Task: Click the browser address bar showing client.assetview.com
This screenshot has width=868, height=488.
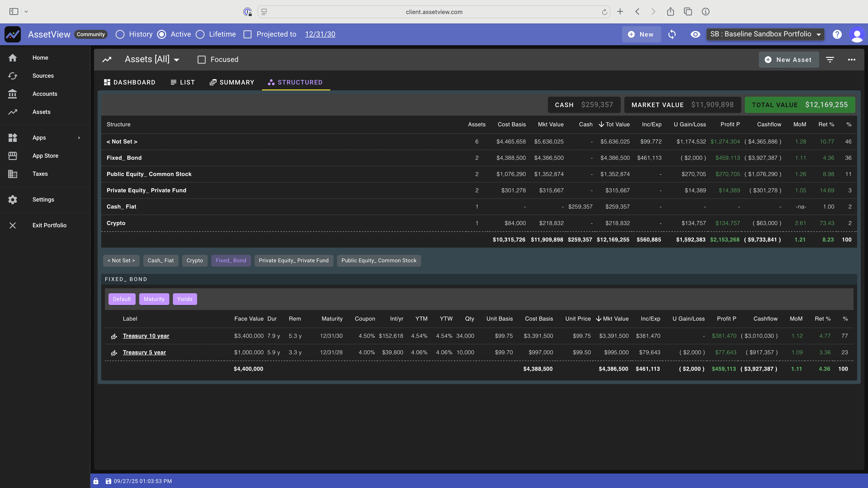Action: click(x=434, y=12)
